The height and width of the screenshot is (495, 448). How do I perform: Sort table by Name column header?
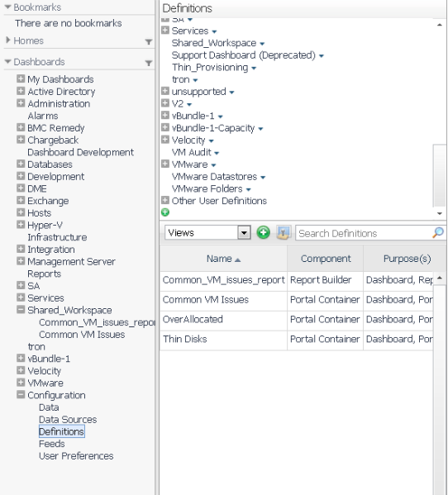coord(223,259)
